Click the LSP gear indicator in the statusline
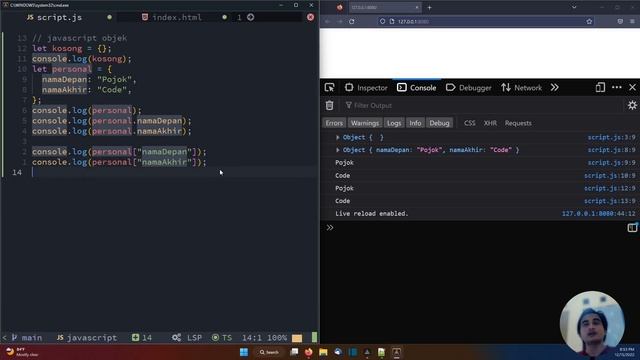The width and height of the screenshot is (640, 360). [187, 338]
